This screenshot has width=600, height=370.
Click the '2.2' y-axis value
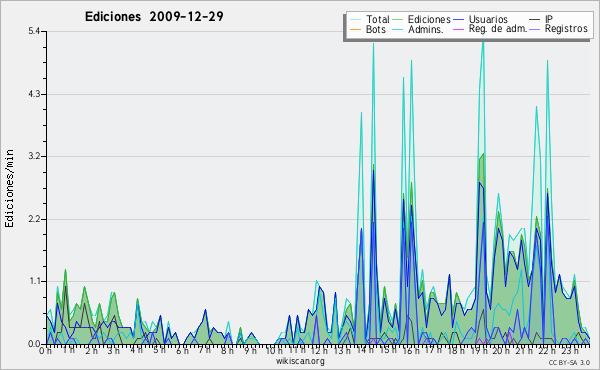point(34,219)
